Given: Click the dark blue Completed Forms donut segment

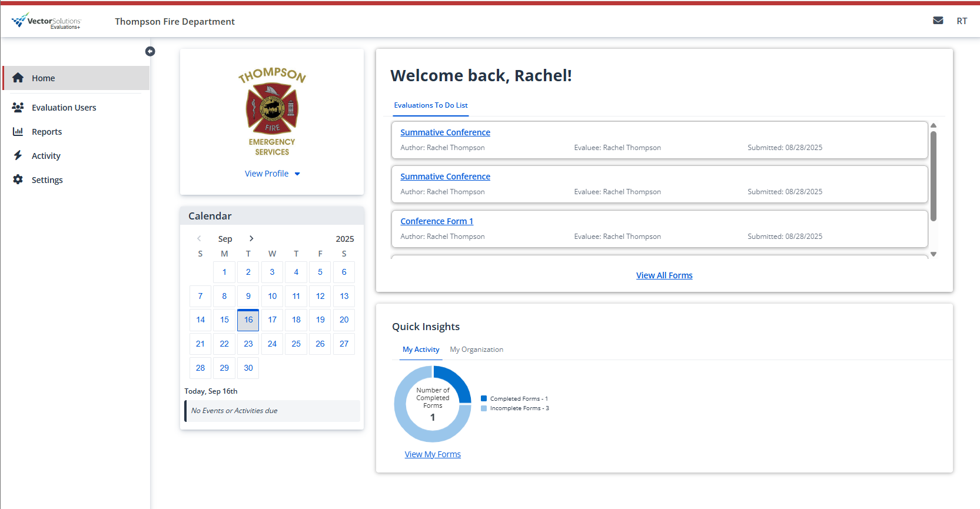Looking at the screenshot, I should click(x=456, y=381).
